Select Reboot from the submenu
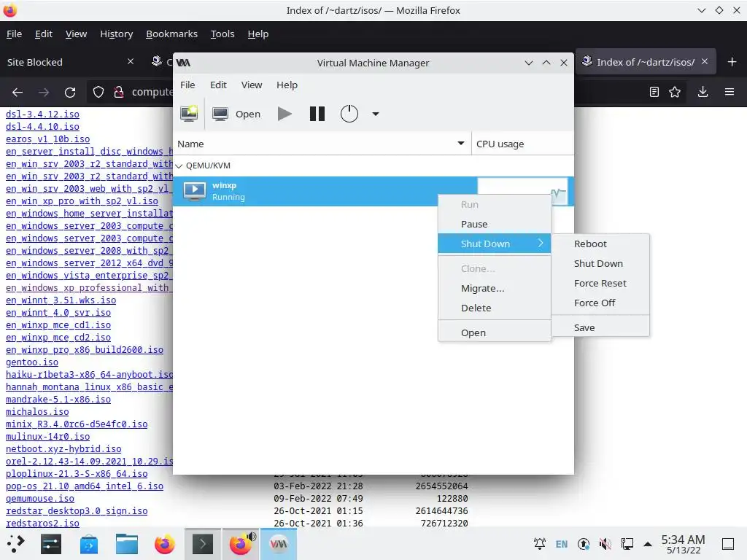Image resolution: width=747 pixels, height=560 pixels. tap(600, 244)
